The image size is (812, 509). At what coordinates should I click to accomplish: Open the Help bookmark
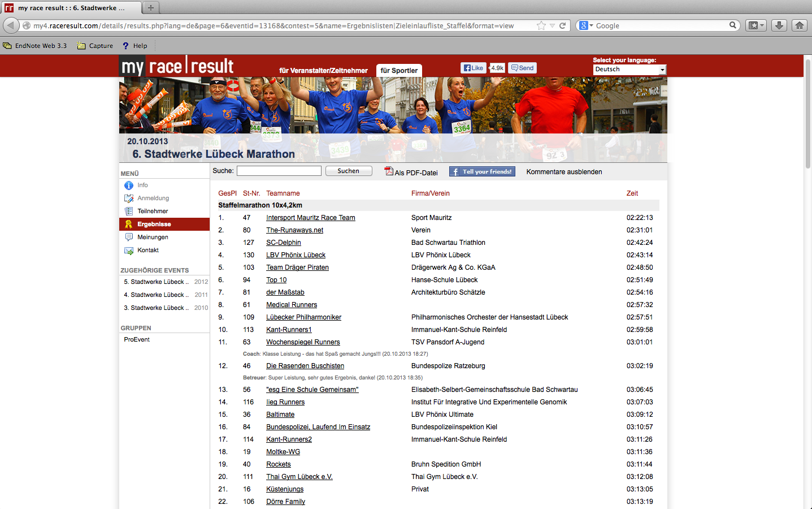[x=135, y=46]
